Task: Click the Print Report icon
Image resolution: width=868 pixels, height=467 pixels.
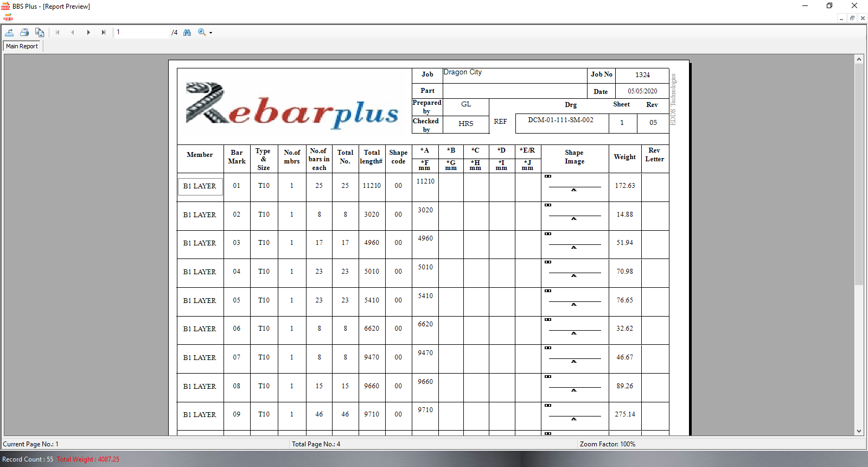Action: [x=24, y=33]
